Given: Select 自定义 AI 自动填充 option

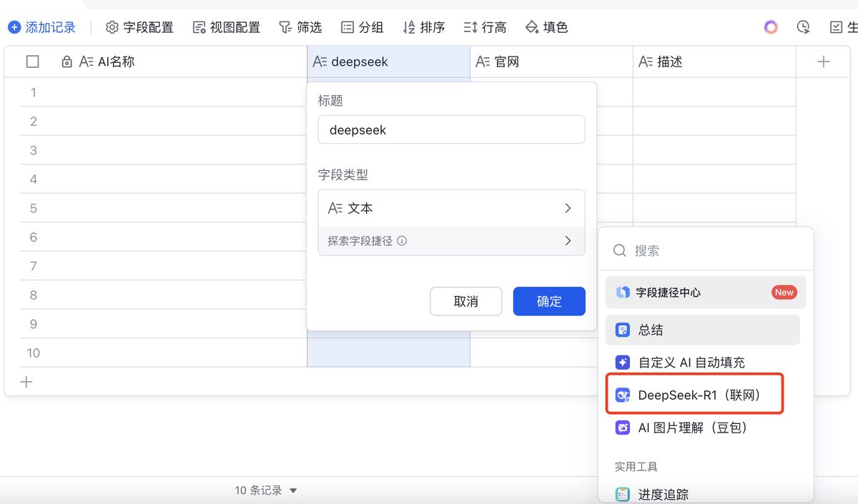Looking at the screenshot, I should click(x=691, y=362).
